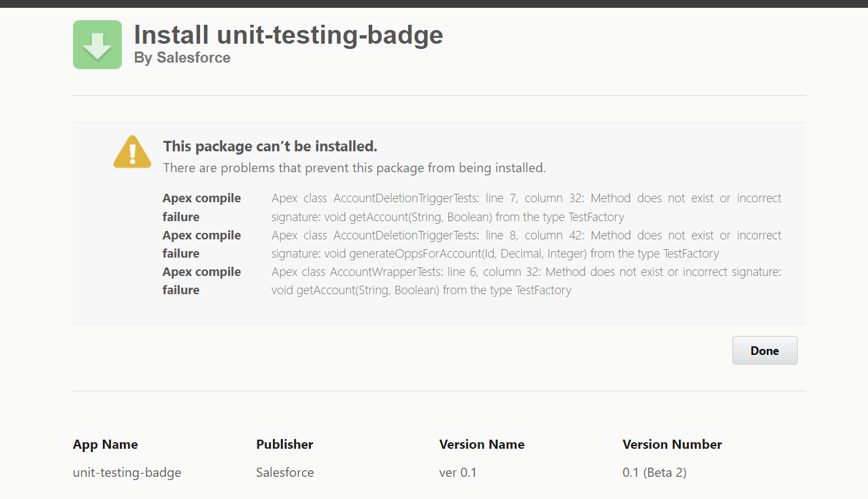This screenshot has width=868, height=499.
Task: Click first 'Apex compile failure' label
Action: click(x=201, y=207)
